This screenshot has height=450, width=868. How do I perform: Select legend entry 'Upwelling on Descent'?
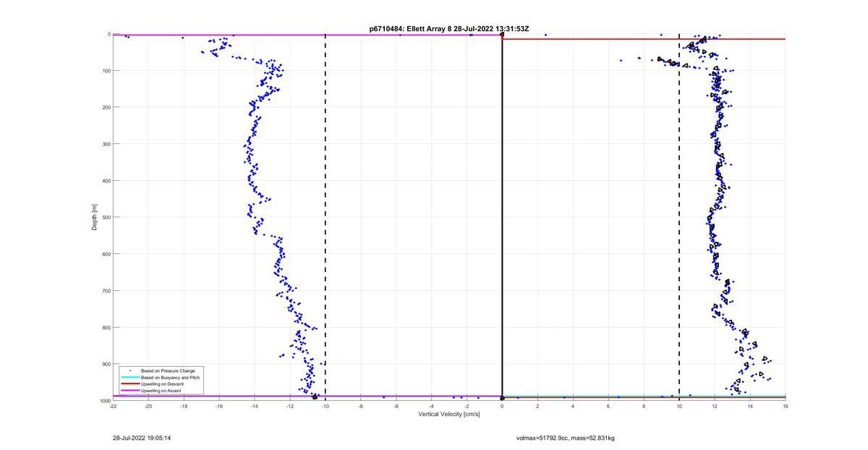click(162, 384)
